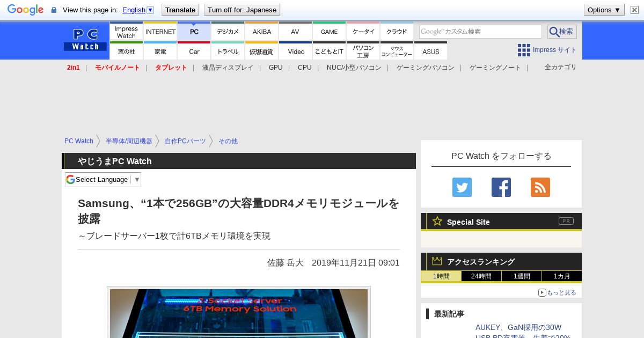This screenshot has width=644, height=338.
Task: Click the lock icon in translate bar
Action: pos(54,10)
